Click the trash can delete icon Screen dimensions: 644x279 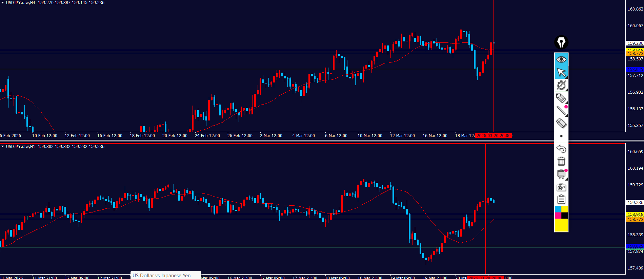point(561,162)
